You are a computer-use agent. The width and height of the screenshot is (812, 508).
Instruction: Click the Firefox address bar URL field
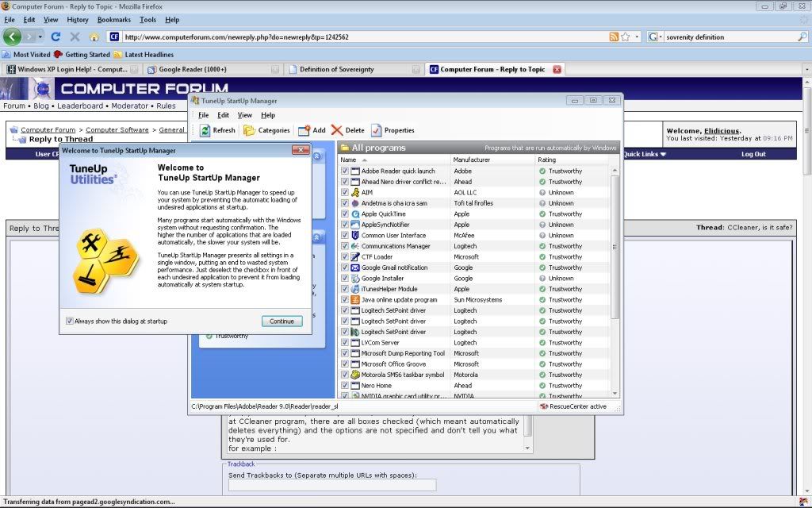(x=365, y=37)
